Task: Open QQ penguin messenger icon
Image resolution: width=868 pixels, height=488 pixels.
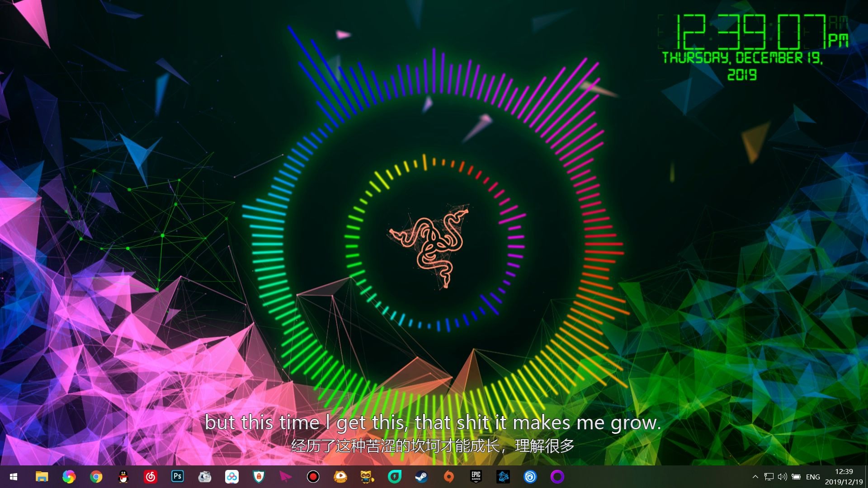Action: point(123,477)
